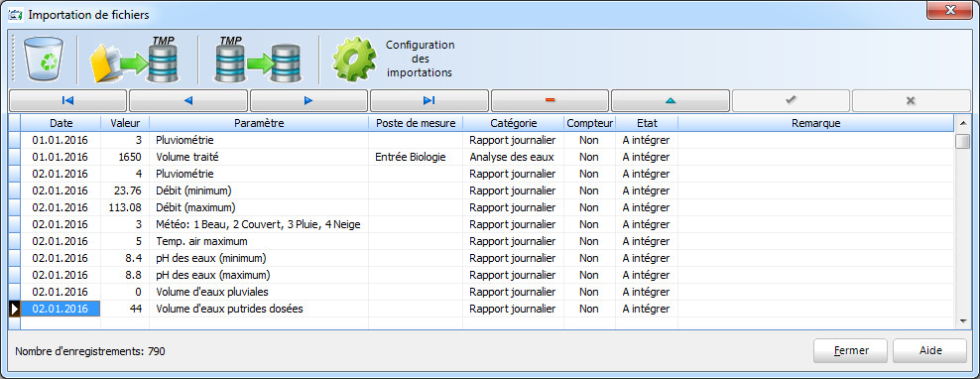Cancel edit with the X navigator button
The width and height of the screenshot is (980, 379).
[x=912, y=100]
